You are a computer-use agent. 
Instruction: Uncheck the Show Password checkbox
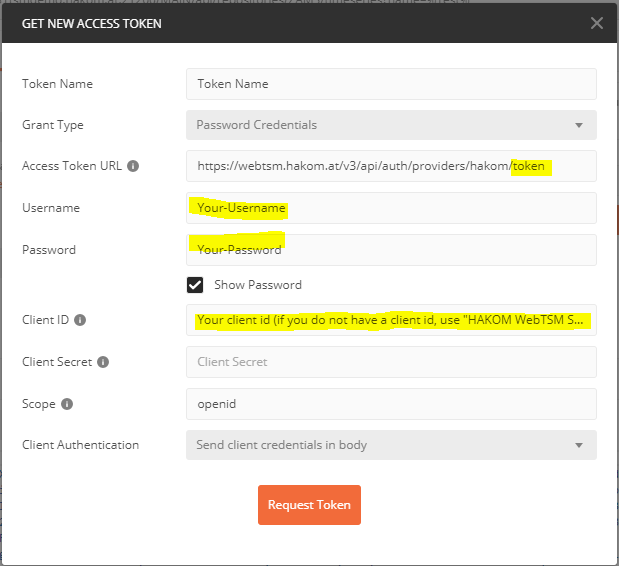[x=195, y=285]
